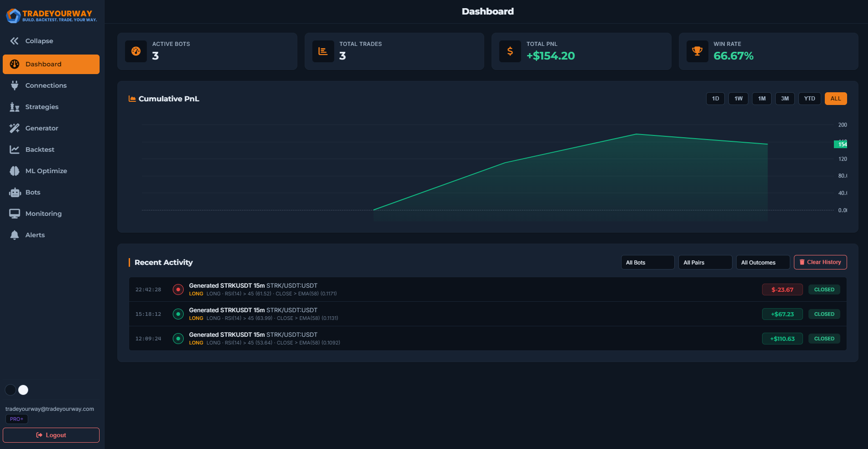Click green status dot on 15:18:12 trade
Screen dimensions: 868x449
point(178,314)
